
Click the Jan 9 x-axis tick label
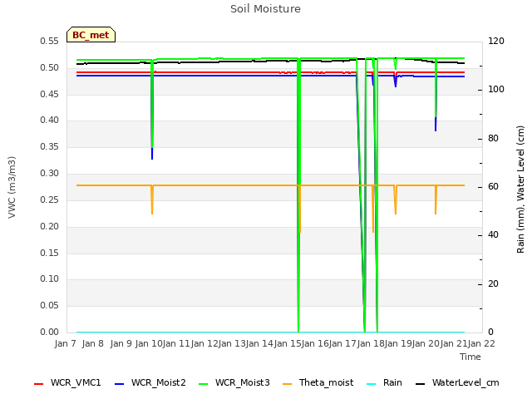tap(121, 343)
